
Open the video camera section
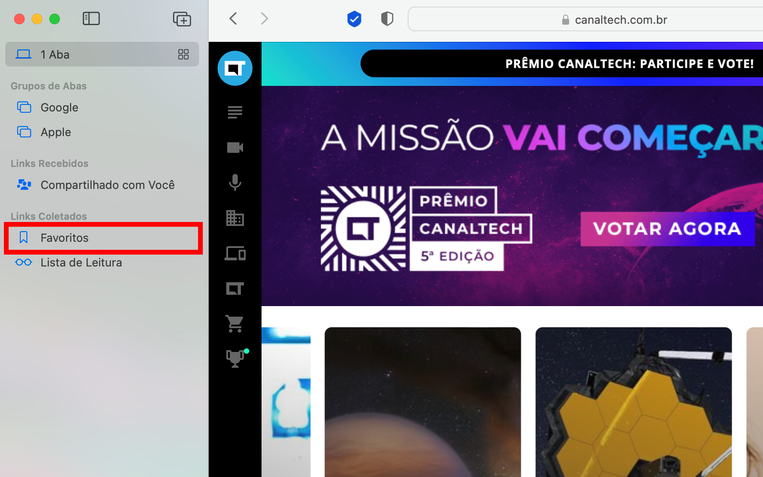(235, 147)
